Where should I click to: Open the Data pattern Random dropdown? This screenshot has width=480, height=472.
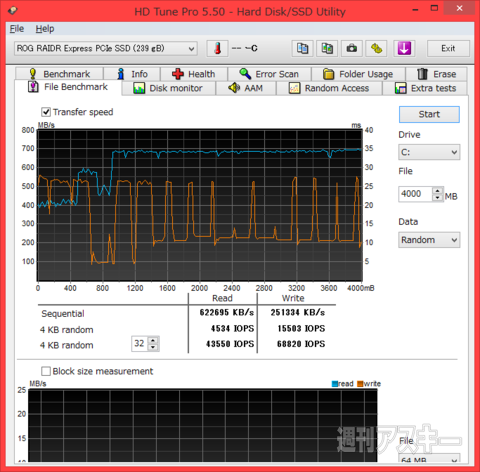pos(429,240)
